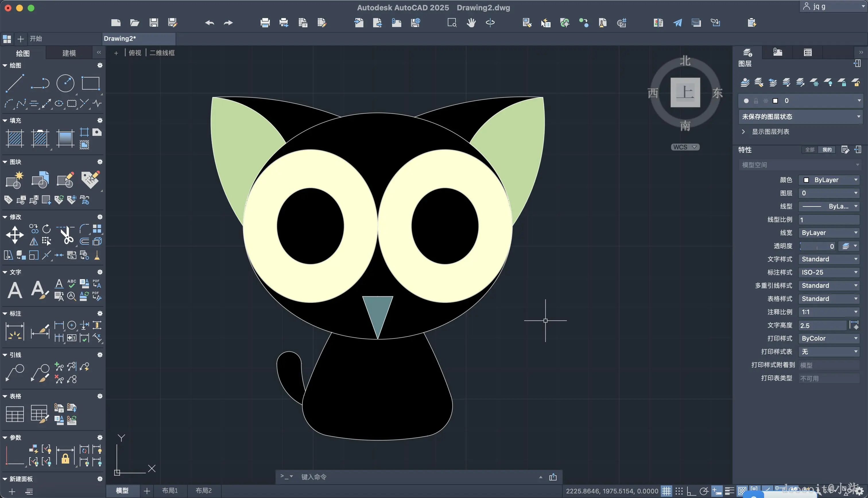Toggle ortho mode in status bar
Viewport: 868px width, 498px height.
[x=691, y=491]
